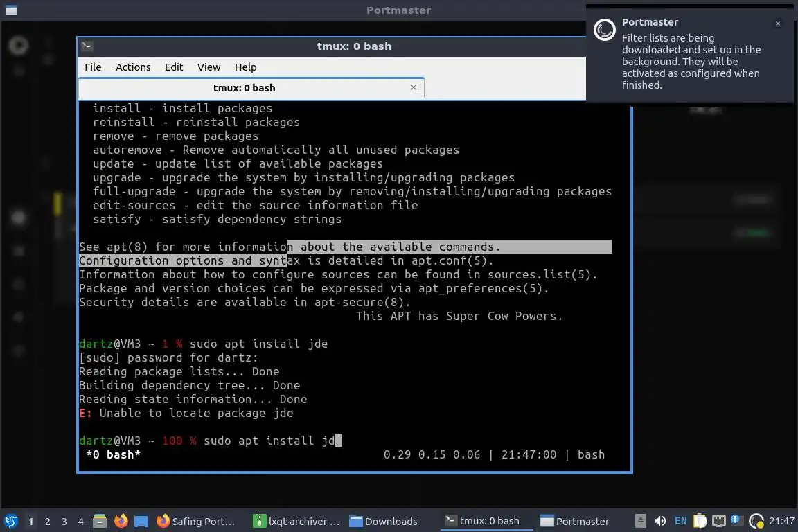The height and width of the screenshot is (532, 798).
Task: Click the 'satisfy - satisfy dependency strings' line
Action: pyautogui.click(x=218, y=219)
